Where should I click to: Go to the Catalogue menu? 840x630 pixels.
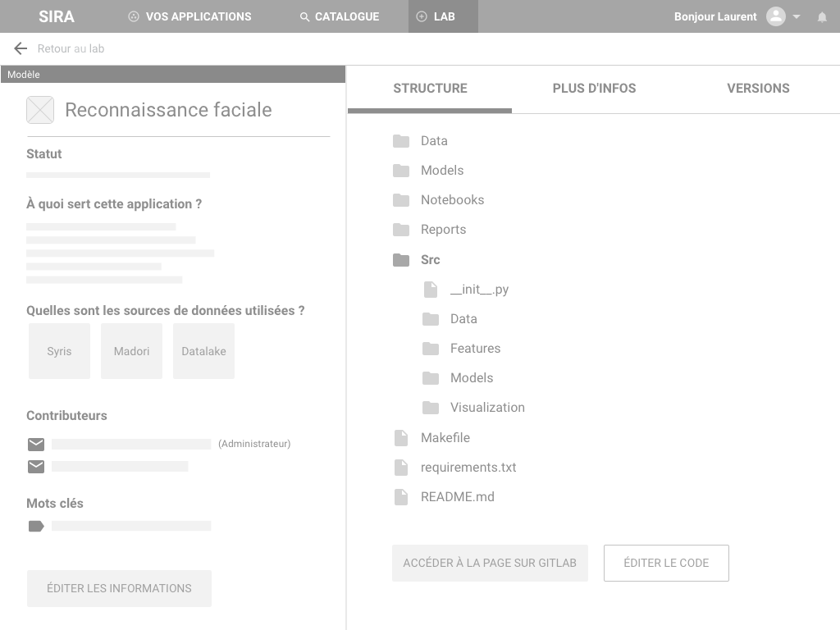pyautogui.click(x=340, y=16)
